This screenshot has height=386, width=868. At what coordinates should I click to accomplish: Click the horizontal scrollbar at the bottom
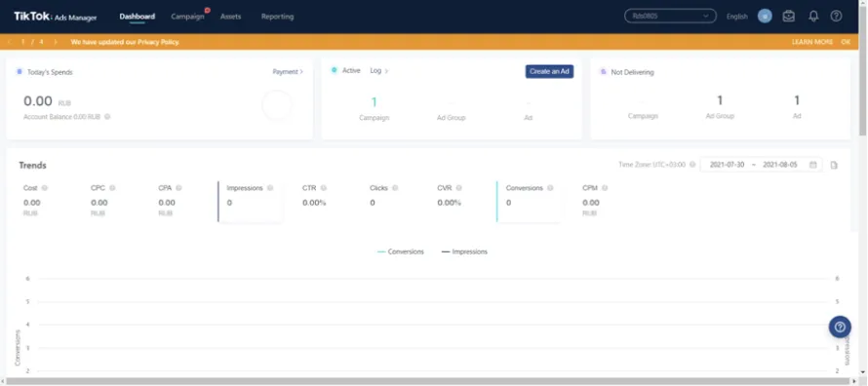click(x=429, y=381)
